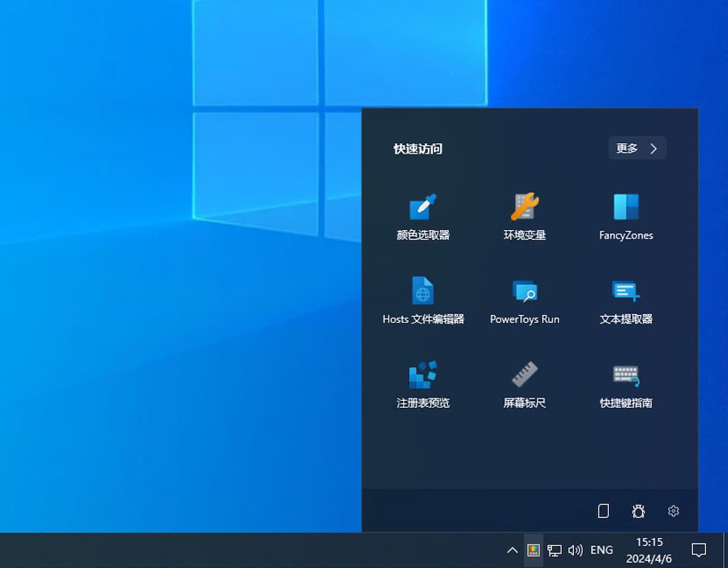
Task: Click the PowerToys tray icon in the taskbar
Action: pyautogui.click(x=534, y=550)
